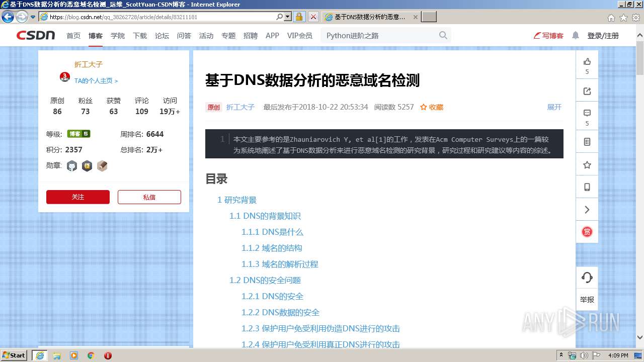This screenshot has height=362, width=644.
Task: Click the stop loading X button
Action: 313,17
